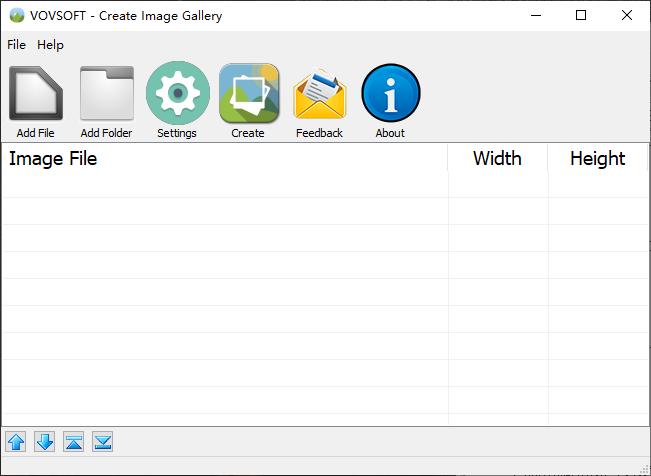This screenshot has height=476, width=651.
Task: Maximize the Create Image Gallery window
Action: click(x=581, y=15)
